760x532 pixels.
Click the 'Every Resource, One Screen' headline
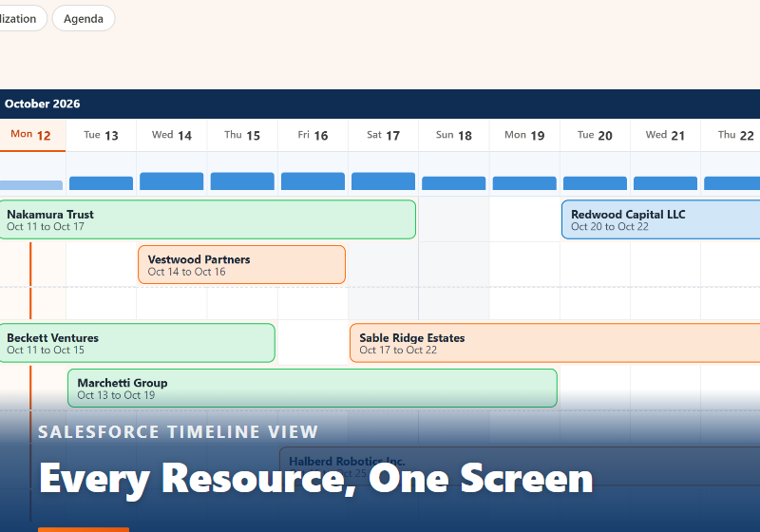click(x=316, y=479)
